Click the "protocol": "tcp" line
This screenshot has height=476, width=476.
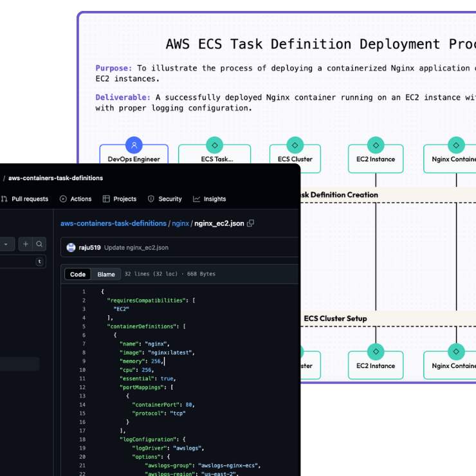[x=159, y=413]
